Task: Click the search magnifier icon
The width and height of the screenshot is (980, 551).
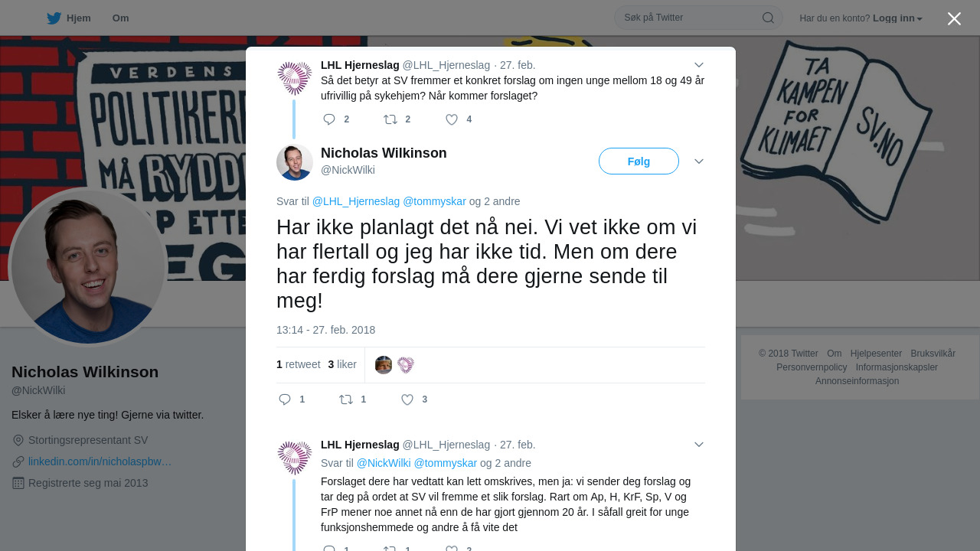Action: click(768, 18)
